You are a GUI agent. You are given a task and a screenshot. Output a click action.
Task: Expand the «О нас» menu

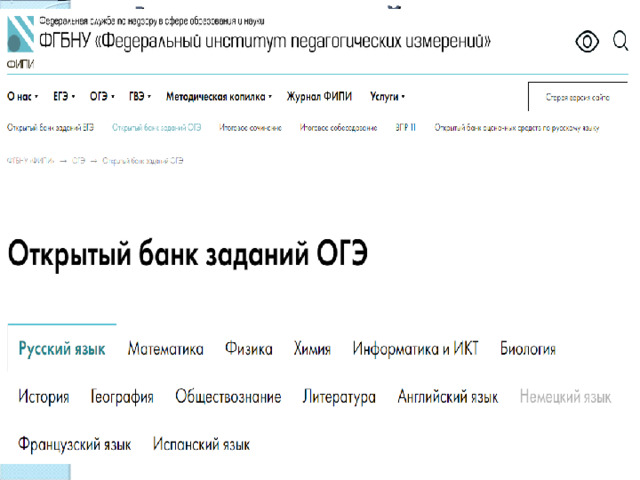[x=22, y=97]
